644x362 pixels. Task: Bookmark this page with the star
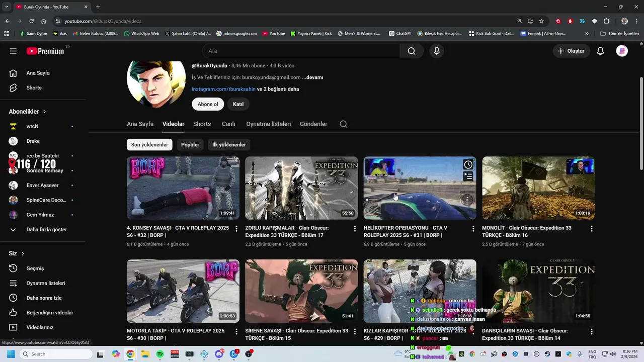541,21
